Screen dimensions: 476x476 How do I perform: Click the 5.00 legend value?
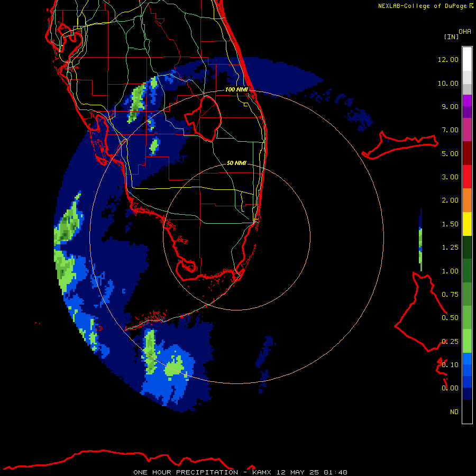(450, 153)
